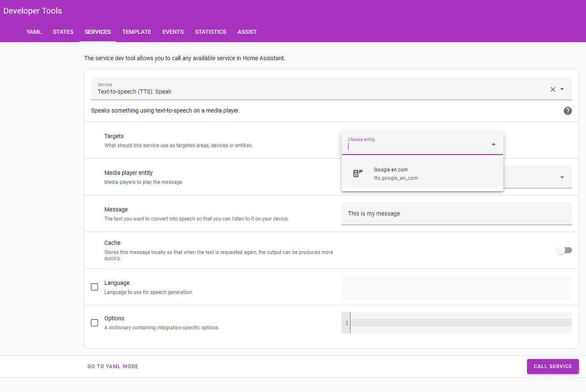Collapse the Choose entity dropdown arrow
Screen dimensions: 586x392
click(x=493, y=144)
